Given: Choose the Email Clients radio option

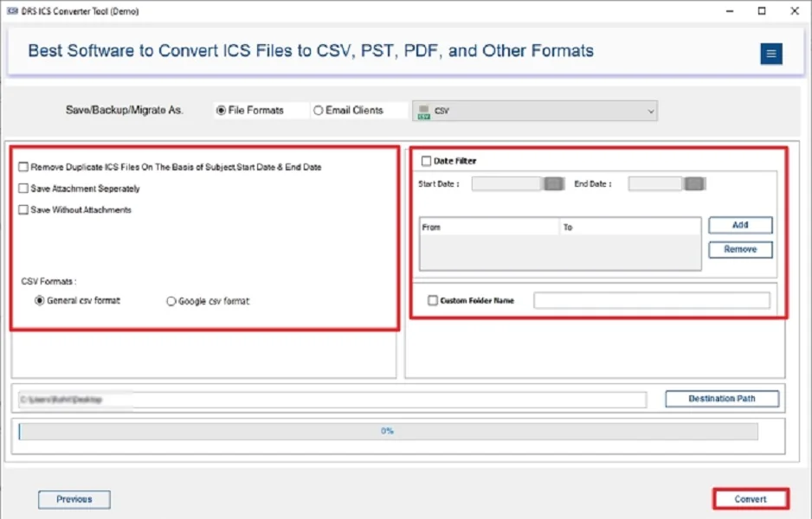Looking at the screenshot, I should 319,111.
